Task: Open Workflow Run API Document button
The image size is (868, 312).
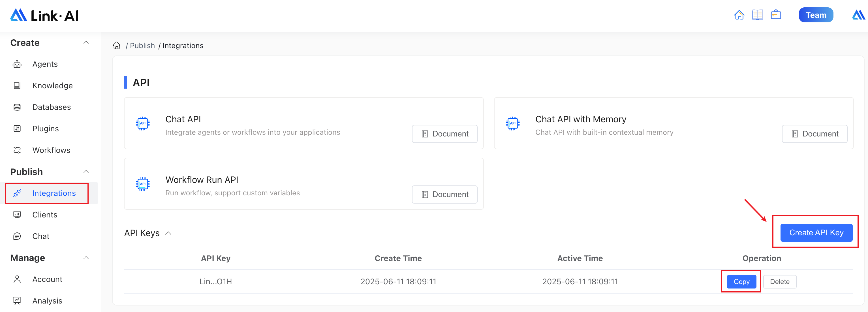Action: click(444, 195)
